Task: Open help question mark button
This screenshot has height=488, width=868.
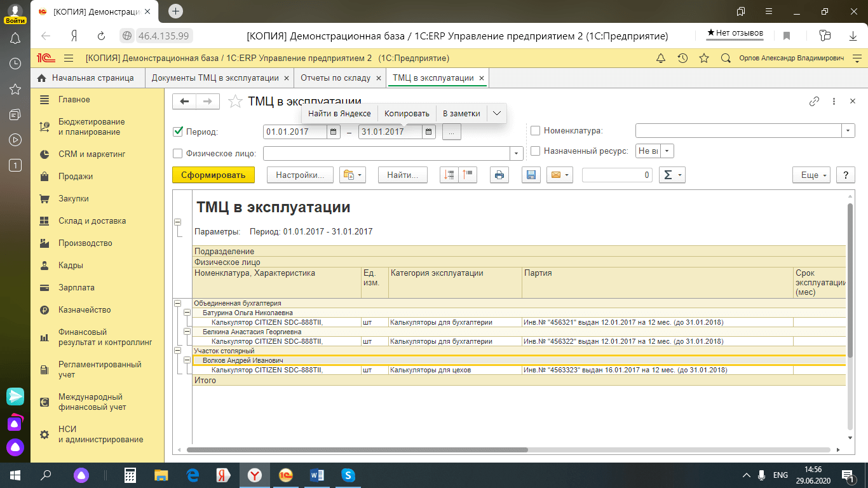Action: pyautogui.click(x=846, y=175)
